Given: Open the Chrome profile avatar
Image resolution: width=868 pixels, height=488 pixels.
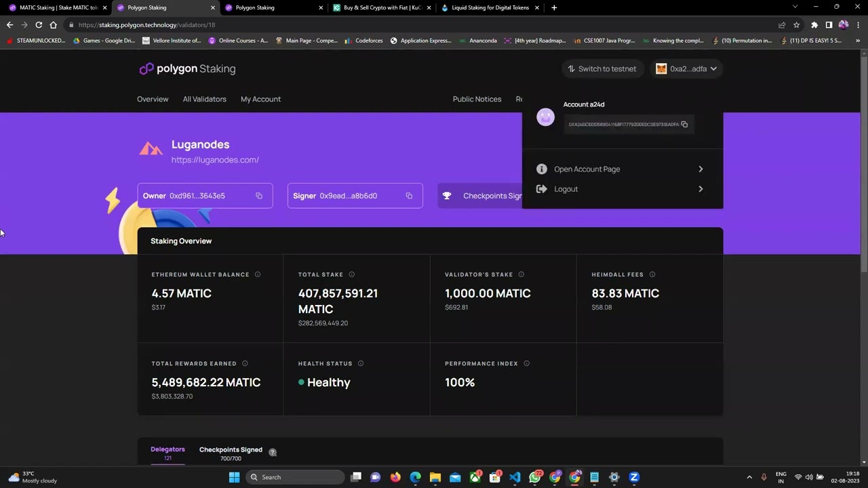Looking at the screenshot, I should 843,25.
